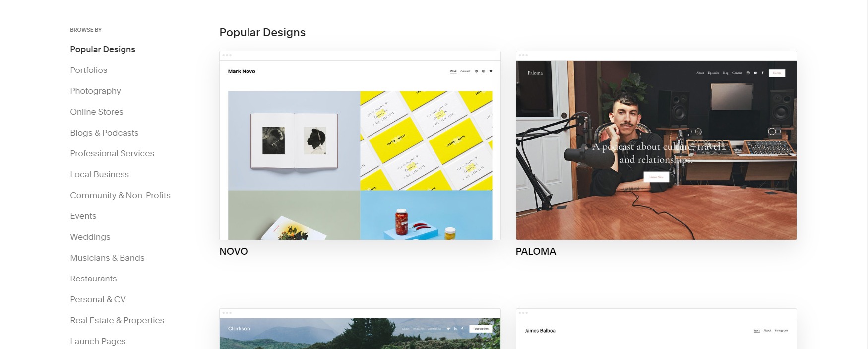This screenshot has width=868, height=349.
Task: Click the PALOMA template title
Action: [536, 251]
